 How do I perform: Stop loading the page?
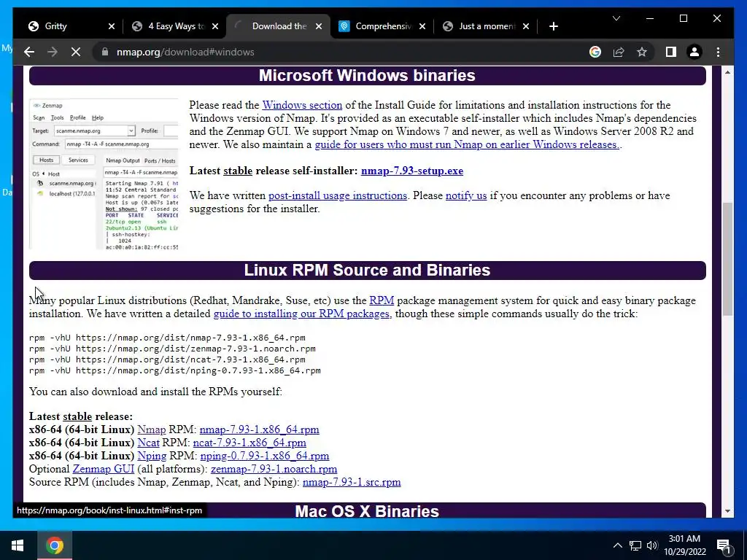[76, 52]
